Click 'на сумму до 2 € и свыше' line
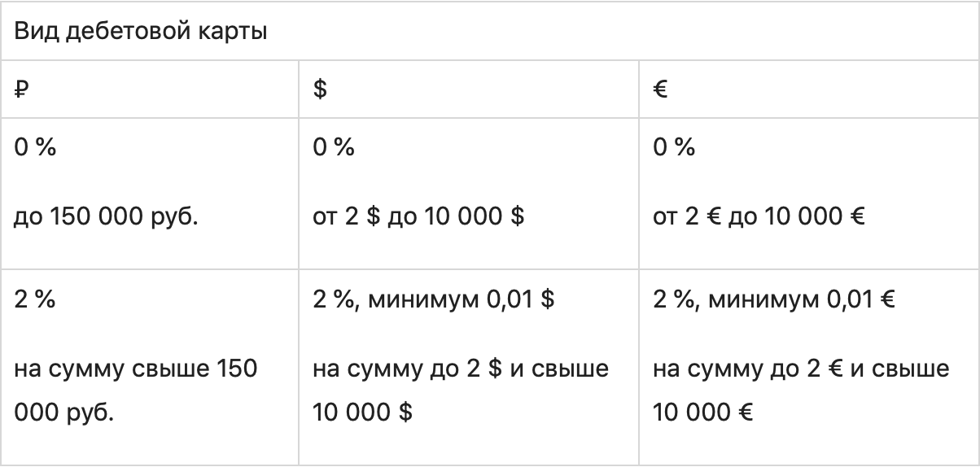Viewport: 980px width, 467px height. [801, 369]
